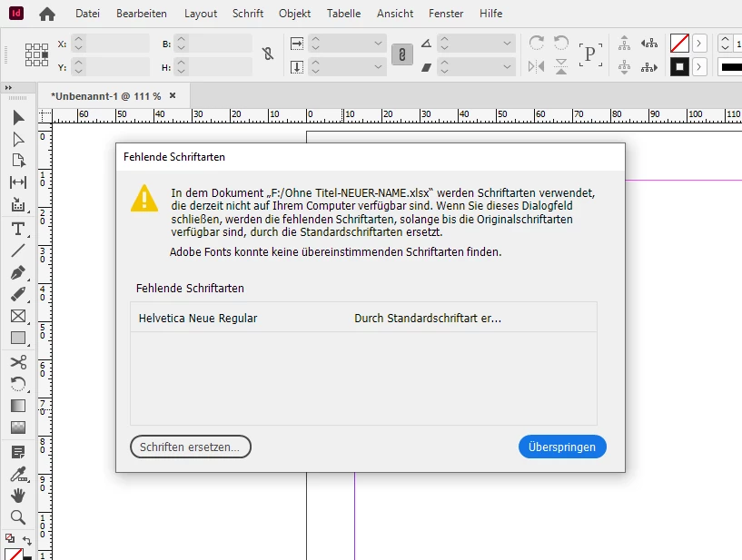The width and height of the screenshot is (742, 560).
Task: Select the Gap tool
Action: (18, 182)
